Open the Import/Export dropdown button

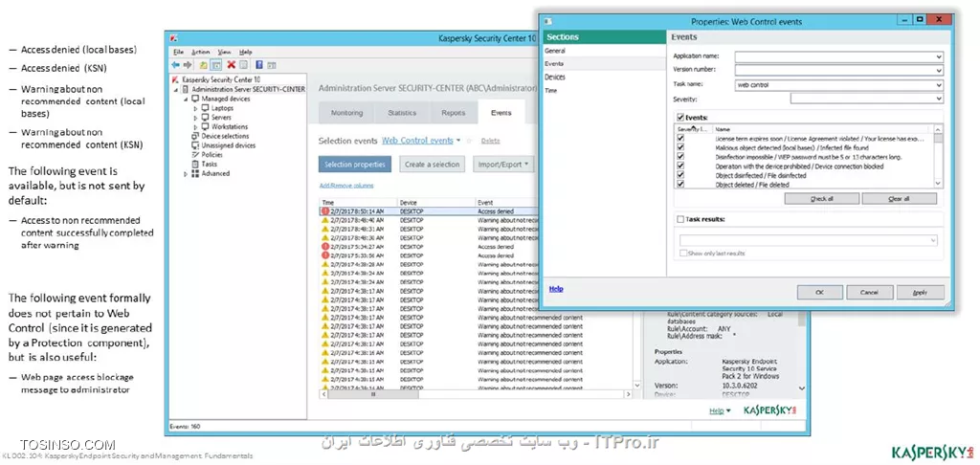pos(503,165)
